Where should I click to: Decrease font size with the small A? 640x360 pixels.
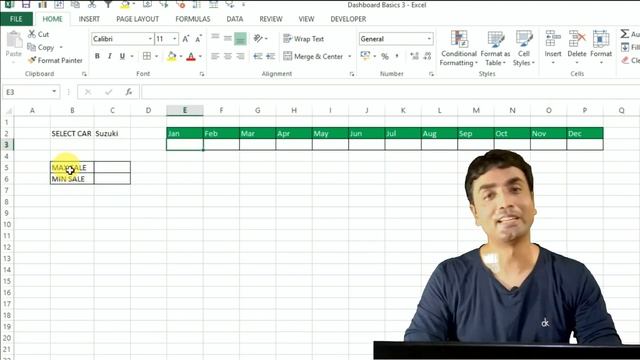click(198, 39)
